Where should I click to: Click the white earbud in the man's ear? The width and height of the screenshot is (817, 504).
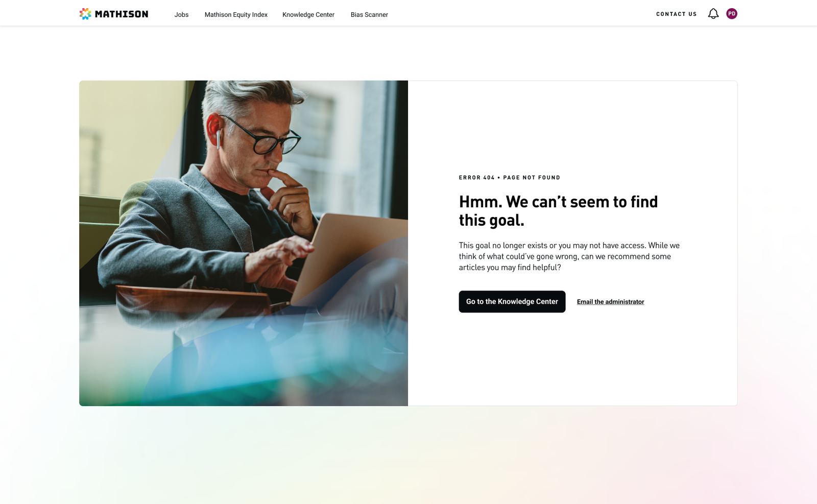tap(219, 139)
